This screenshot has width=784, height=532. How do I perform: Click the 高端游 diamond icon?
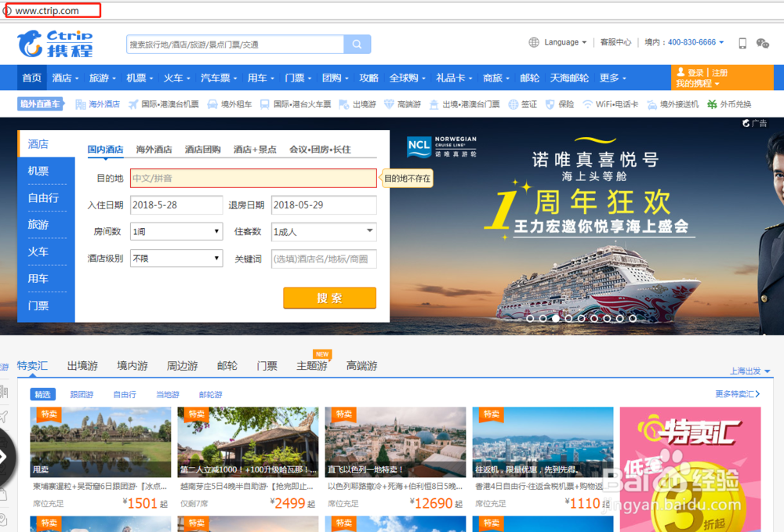tap(389, 104)
